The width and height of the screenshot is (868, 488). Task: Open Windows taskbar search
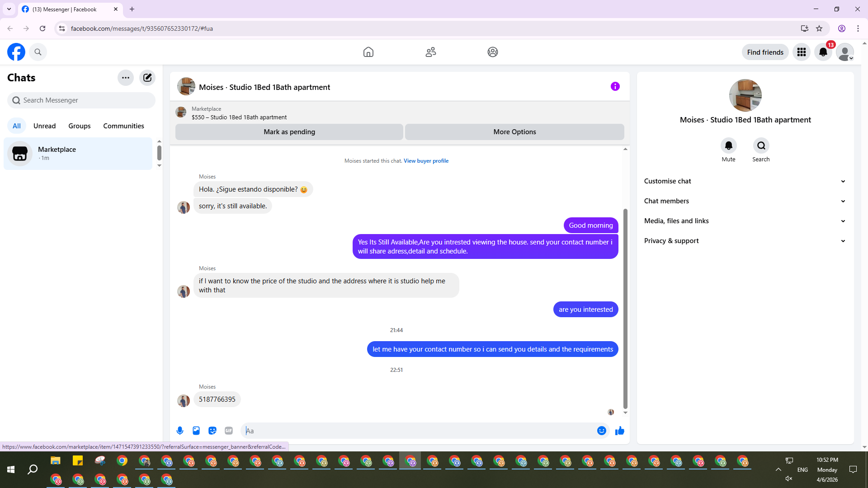point(33,470)
